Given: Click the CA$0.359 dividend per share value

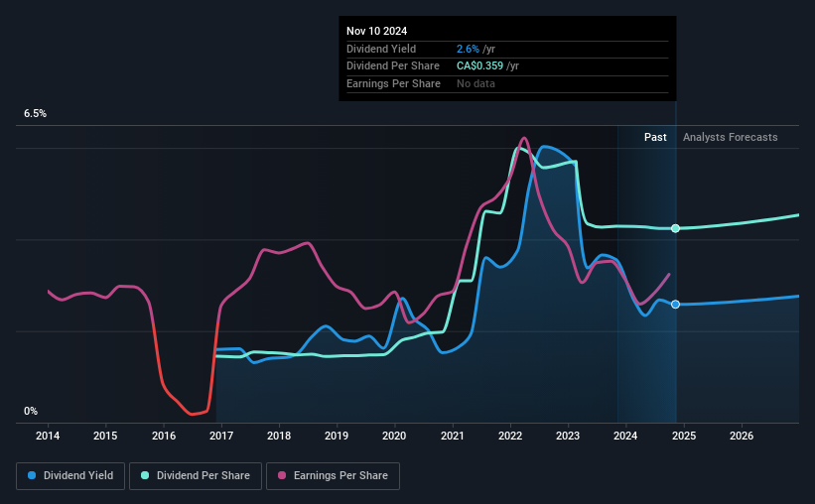Looking at the screenshot, I should [x=479, y=66].
